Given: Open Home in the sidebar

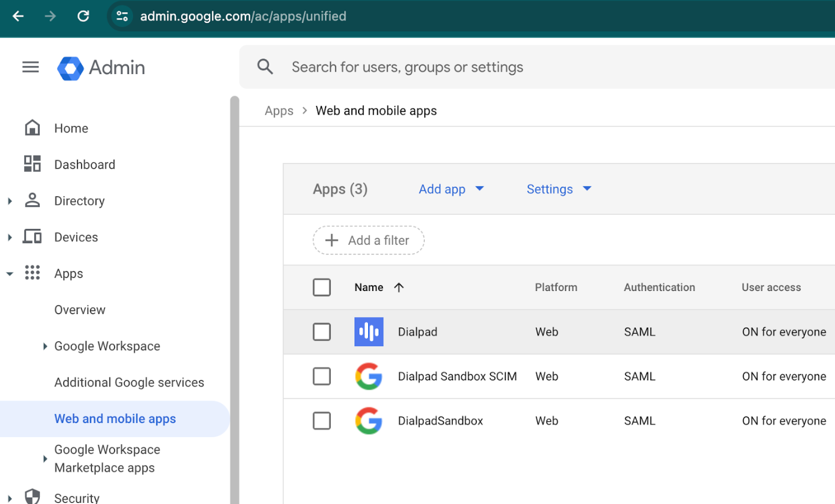Looking at the screenshot, I should click(71, 128).
